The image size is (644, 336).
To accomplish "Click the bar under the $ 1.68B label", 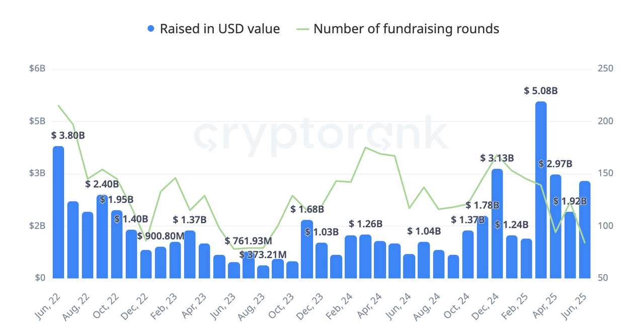I will tap(307, 249).
